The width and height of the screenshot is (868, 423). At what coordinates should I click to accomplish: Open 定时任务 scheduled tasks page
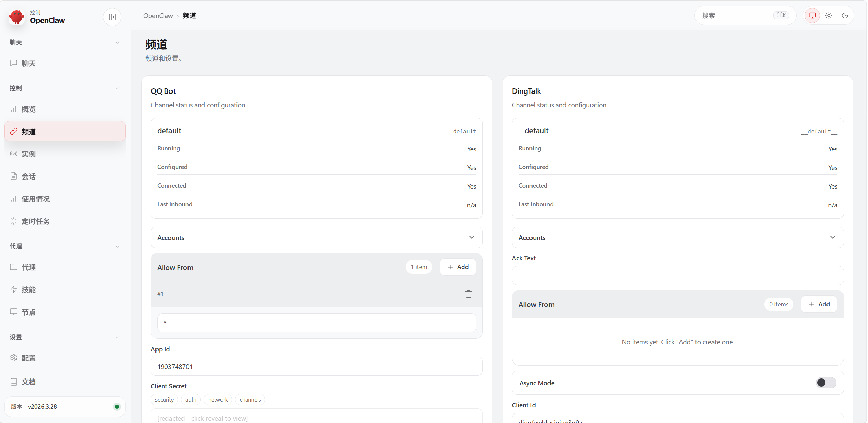pos(35,221)
